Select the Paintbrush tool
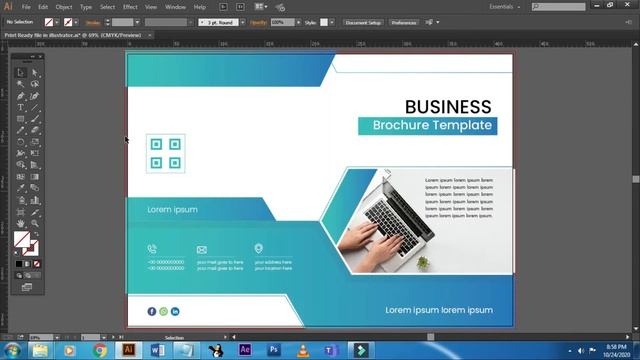This screenshot has height=360, width=640. pyautogui.click(x=35, y=119)
